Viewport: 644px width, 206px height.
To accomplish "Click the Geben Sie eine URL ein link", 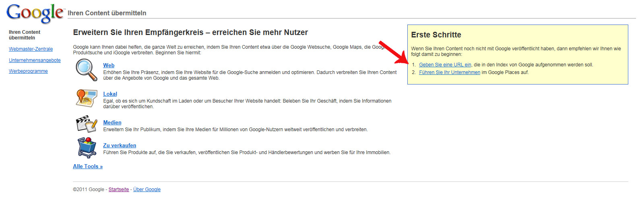I will coord(445,65).
